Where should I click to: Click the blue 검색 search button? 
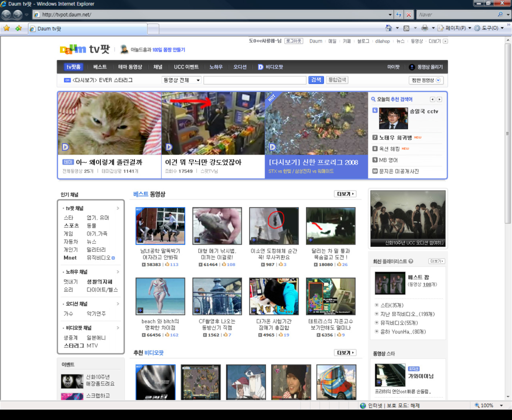(316, 80)
